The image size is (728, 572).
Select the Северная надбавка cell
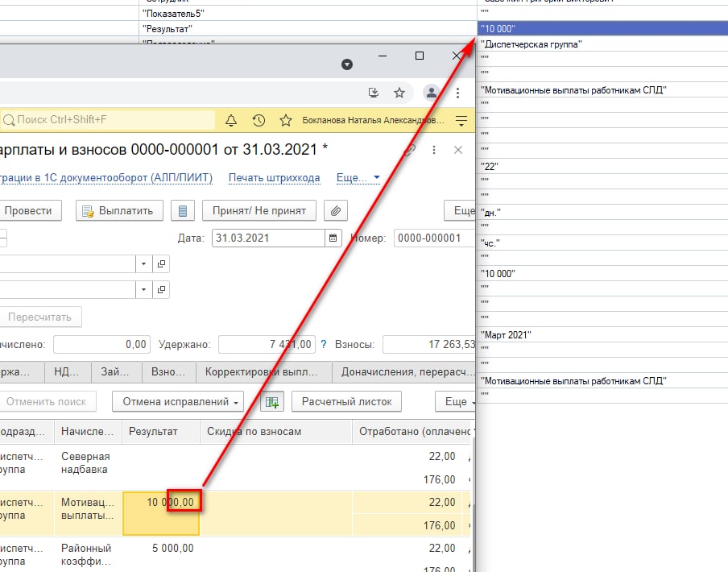click(88, 467)
